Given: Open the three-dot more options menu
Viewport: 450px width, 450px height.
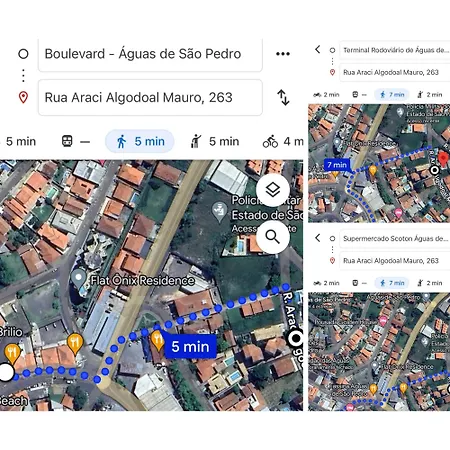Looking at the screenshot, I should 283,54.
